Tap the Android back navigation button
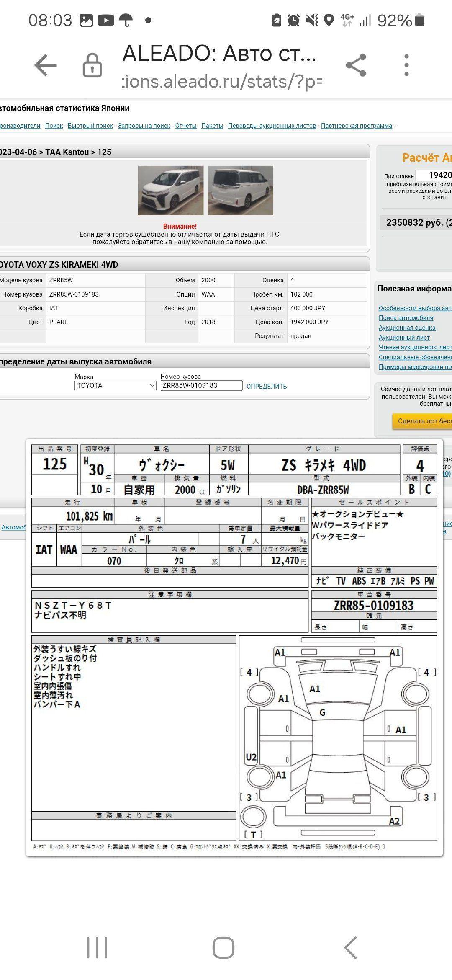Image resolution: width=452 pixels, height=980 pixels. 350,947
